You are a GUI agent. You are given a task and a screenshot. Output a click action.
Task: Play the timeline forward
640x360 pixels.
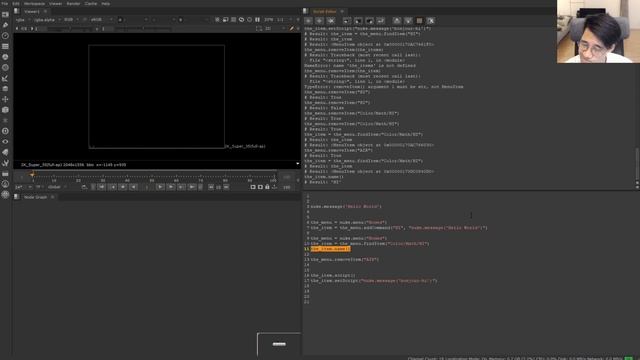tap(160, 187)
